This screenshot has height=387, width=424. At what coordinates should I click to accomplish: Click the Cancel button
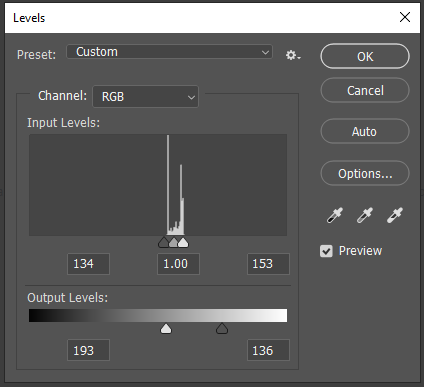(365, 90)
